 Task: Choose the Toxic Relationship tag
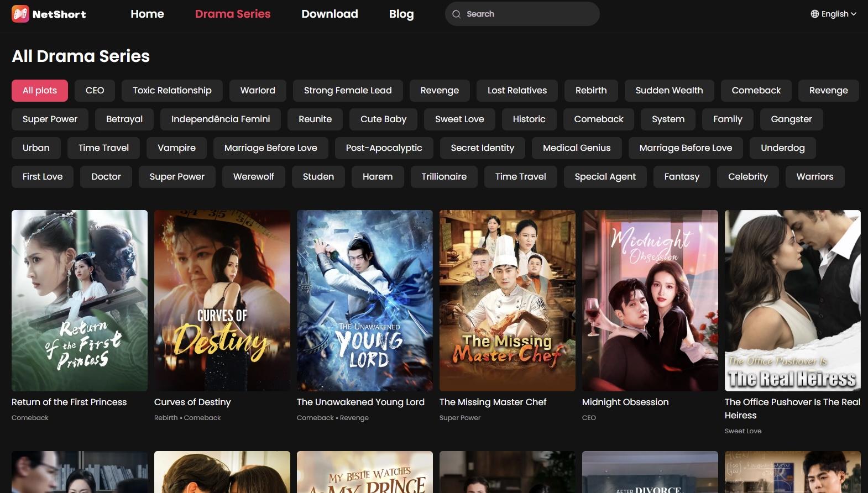point(172,91)
